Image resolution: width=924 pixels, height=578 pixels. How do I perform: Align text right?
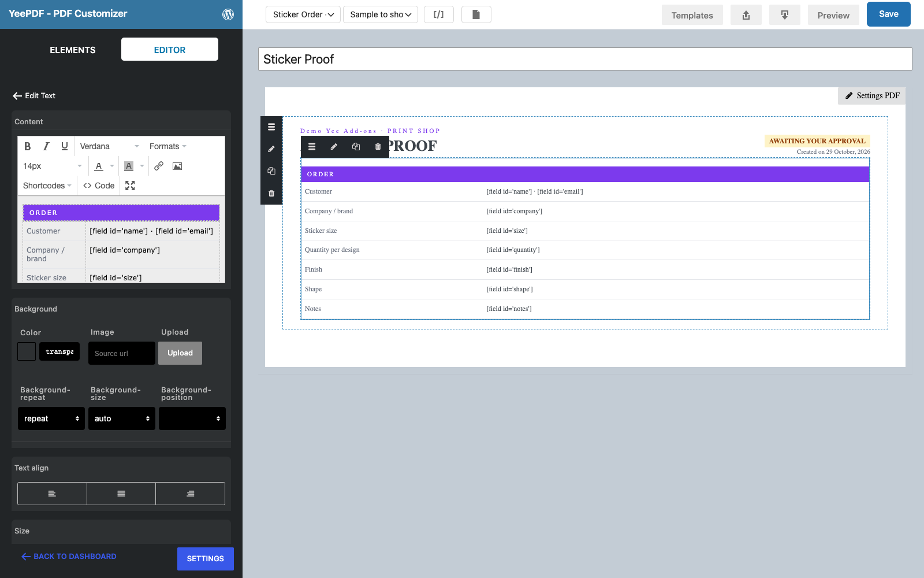[x=191, y=494]
